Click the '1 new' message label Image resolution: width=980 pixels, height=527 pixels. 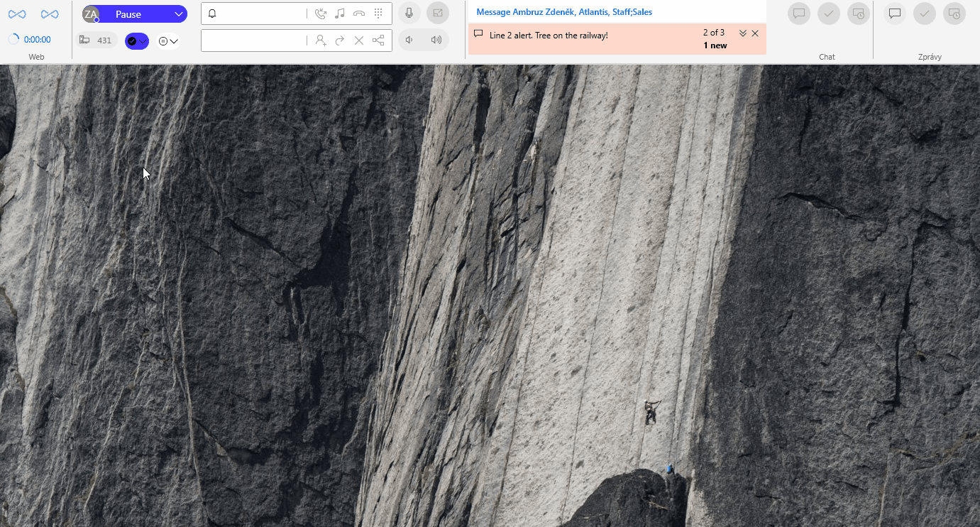715,45
